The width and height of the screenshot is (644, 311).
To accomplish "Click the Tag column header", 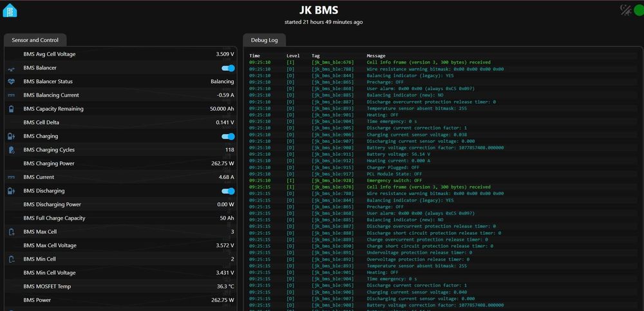I will point(316,56).
